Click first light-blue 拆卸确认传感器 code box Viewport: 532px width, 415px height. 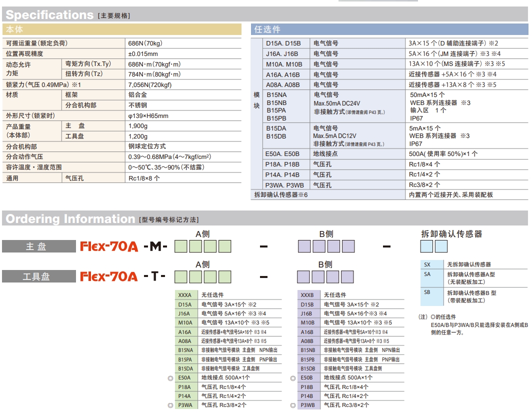426,246
